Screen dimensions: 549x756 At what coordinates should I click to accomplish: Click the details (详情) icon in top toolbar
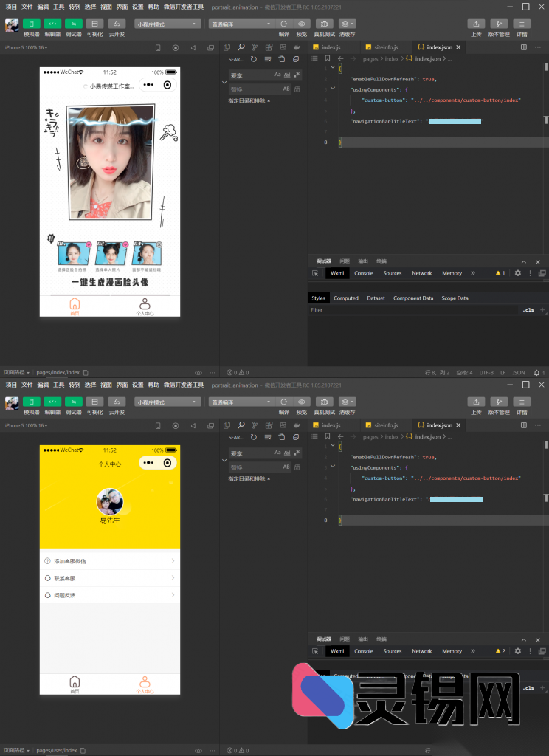(x=522, y=24)
